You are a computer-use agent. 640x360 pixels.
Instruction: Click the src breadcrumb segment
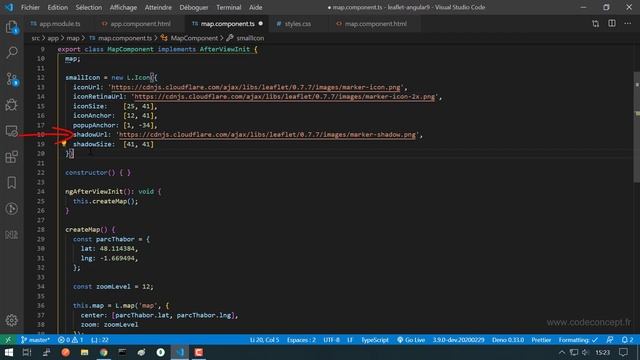coord(36,38)
